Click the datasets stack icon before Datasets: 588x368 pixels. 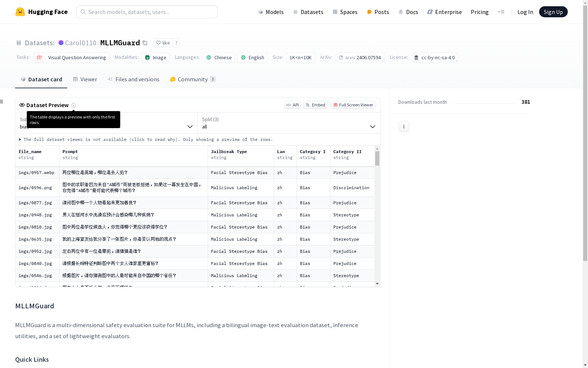[19, 43]
